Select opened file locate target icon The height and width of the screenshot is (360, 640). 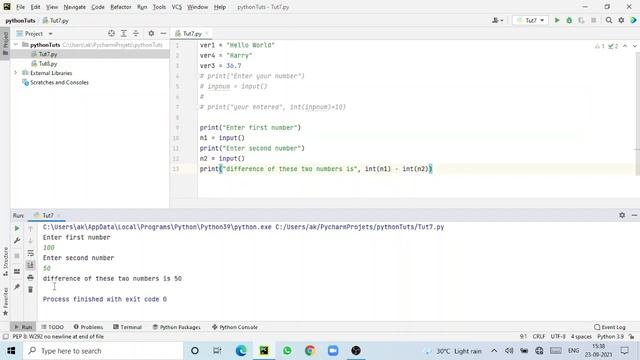tap(111, 33)
